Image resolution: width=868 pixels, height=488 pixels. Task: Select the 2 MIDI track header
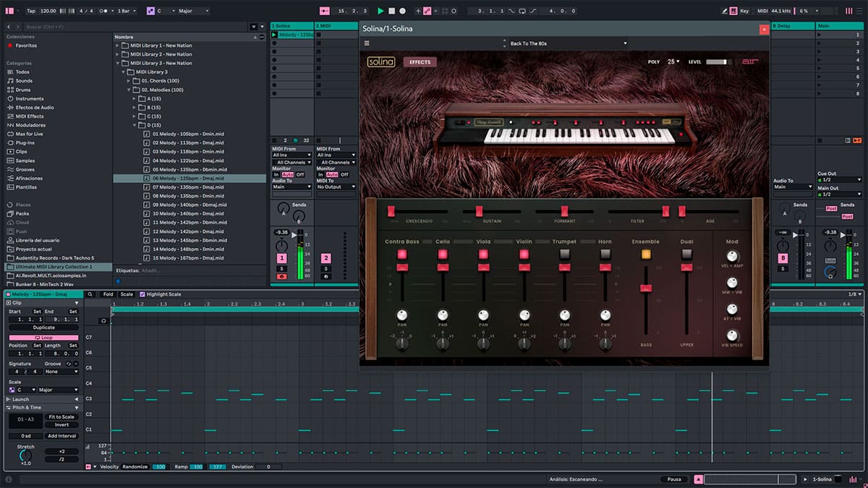pyautogui.click(x=337, y=26)
